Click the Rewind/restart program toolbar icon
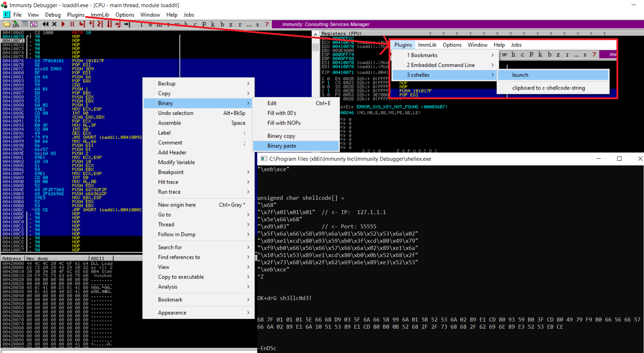Screen dimensions: 644x353 45,24
